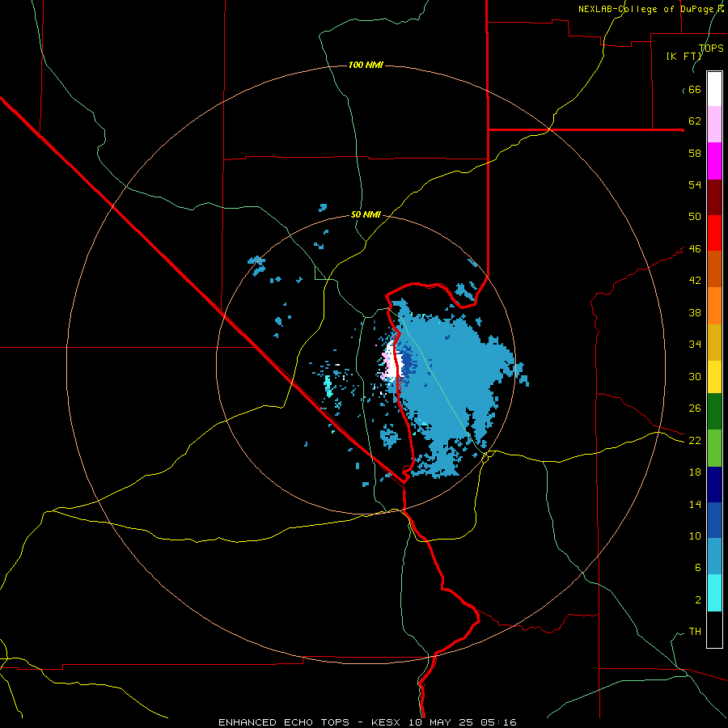728x728 pixels.
Task: Click the legend value '38'
Action: click(x=695, y=312)
